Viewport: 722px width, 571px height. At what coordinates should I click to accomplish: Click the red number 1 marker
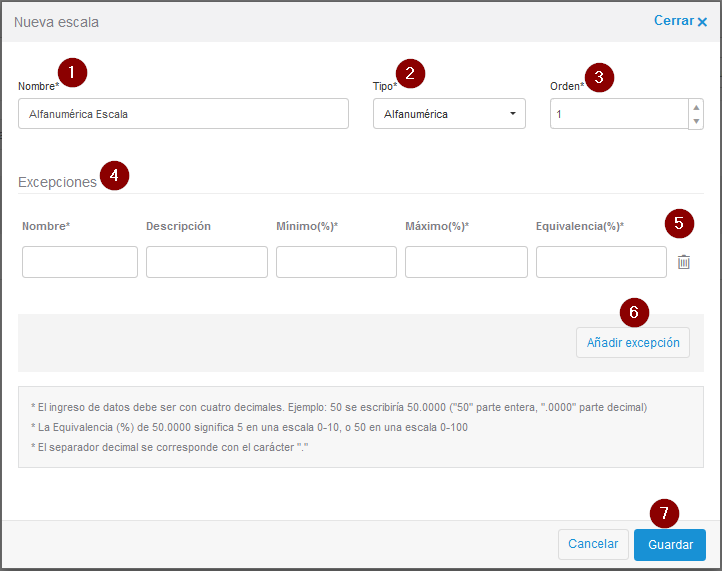72,72
